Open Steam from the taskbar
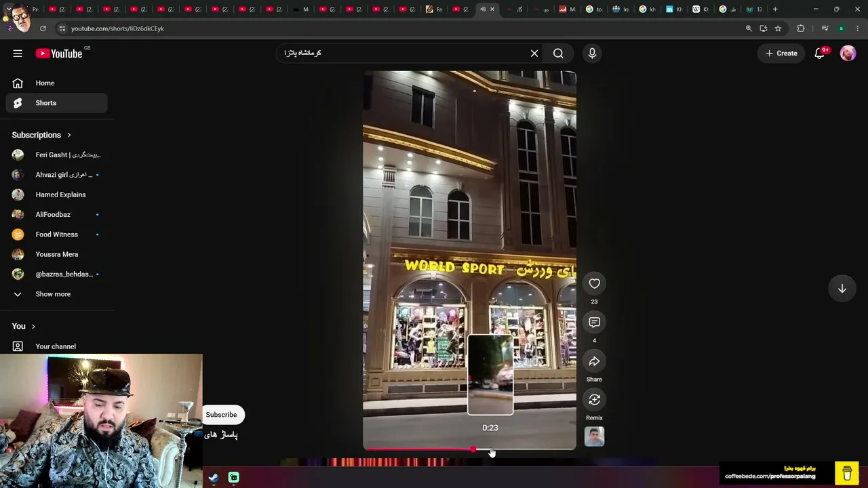Screen dimensions: 868x488 213,478
